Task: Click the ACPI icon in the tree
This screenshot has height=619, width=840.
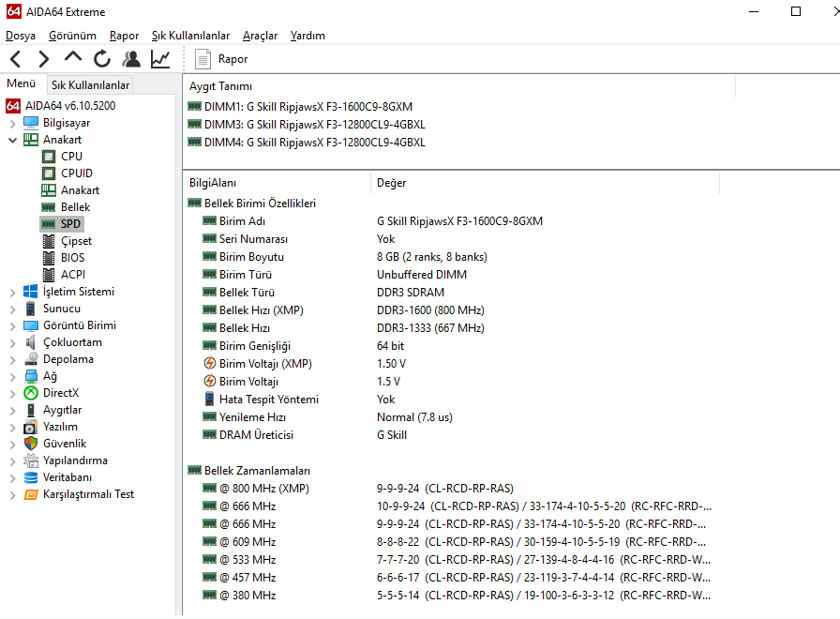Action: (x=49, y=275)
